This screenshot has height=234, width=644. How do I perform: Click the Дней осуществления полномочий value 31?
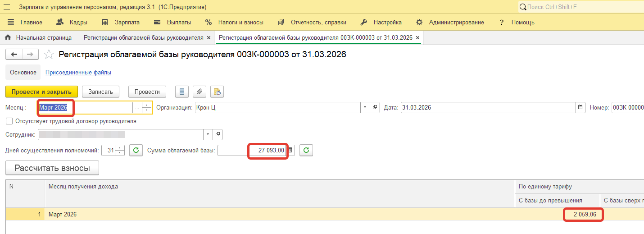pos(109,150)
